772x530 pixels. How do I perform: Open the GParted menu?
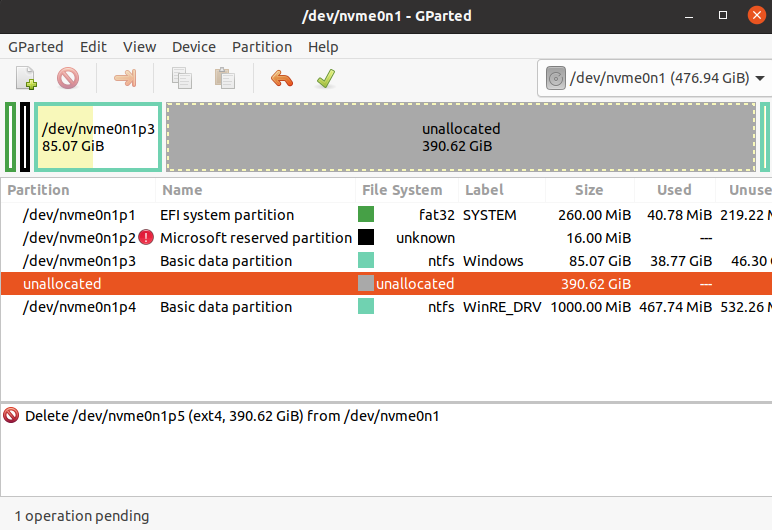(36, 47)
